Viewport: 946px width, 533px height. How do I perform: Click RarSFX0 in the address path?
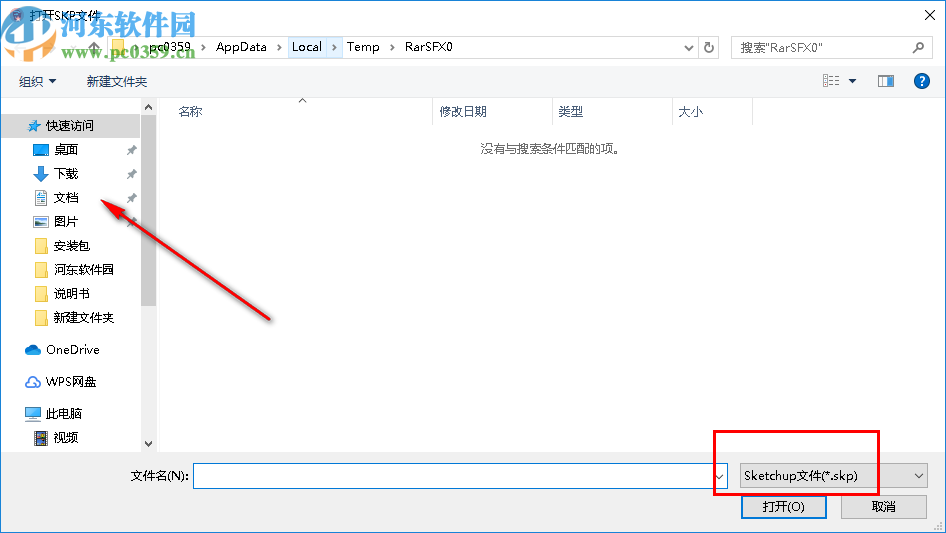pyautogui.click(x=429, y=47)
